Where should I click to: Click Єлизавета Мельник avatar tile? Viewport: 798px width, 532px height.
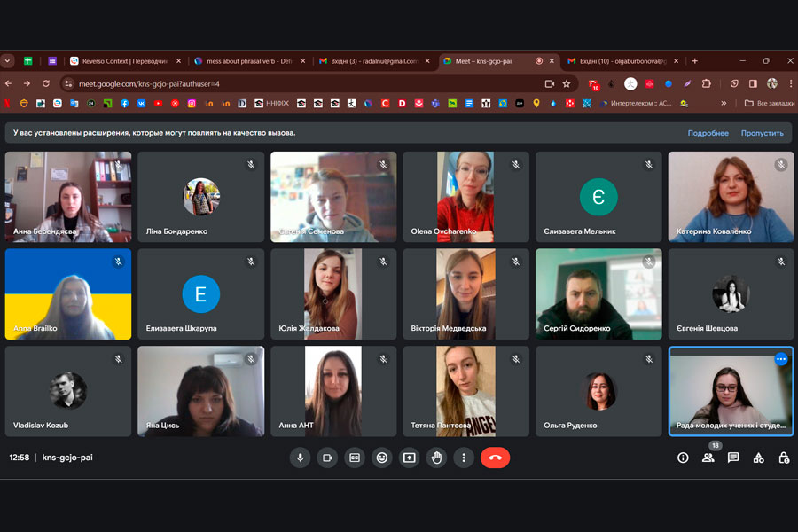[x=598, y=197]
